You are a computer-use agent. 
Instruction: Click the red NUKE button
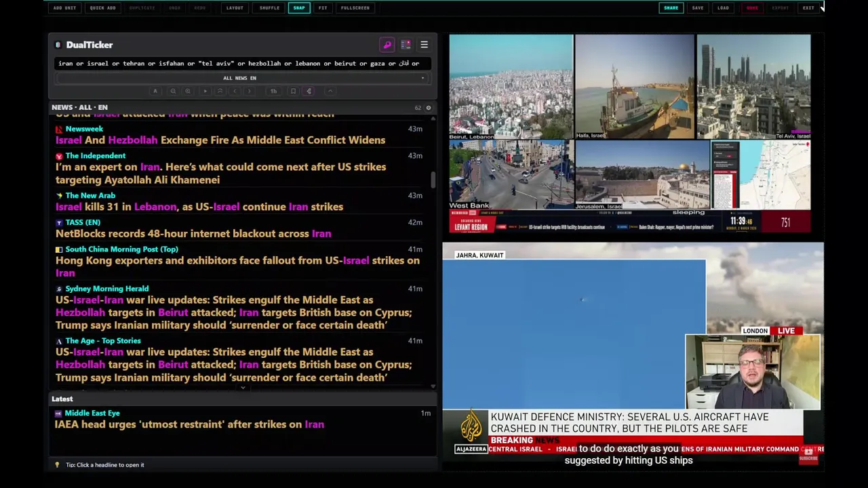[x=752, y=8]
